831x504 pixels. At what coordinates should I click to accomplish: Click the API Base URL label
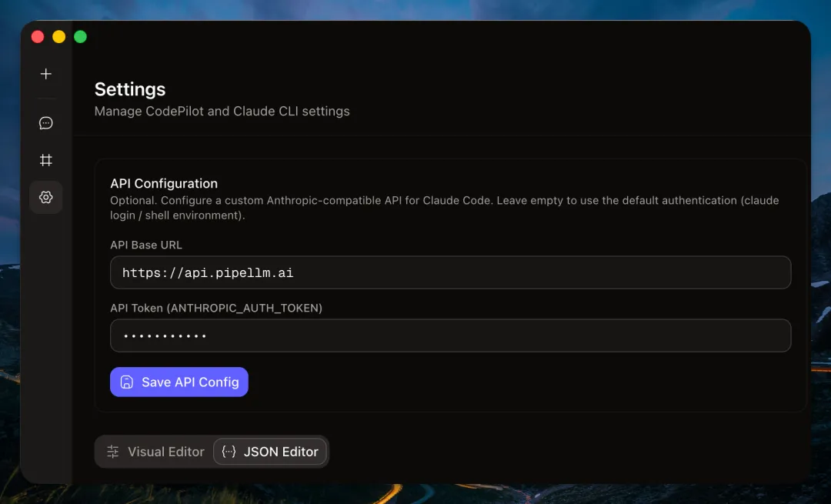click(146, 245)
